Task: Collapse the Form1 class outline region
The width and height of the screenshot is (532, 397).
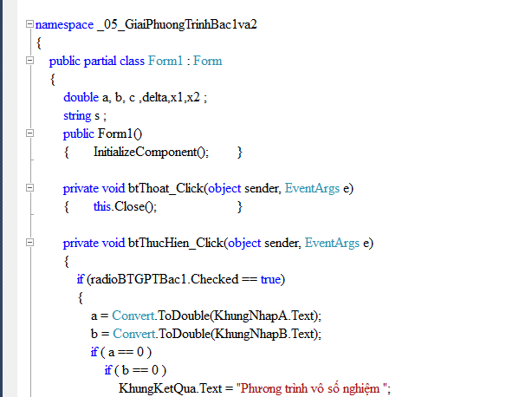Action: [x=29, y=61]
